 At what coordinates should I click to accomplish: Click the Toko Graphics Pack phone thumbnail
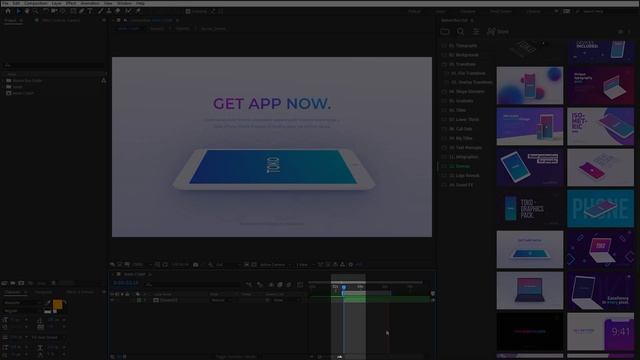pyautogui.click(x=530, y=208)
